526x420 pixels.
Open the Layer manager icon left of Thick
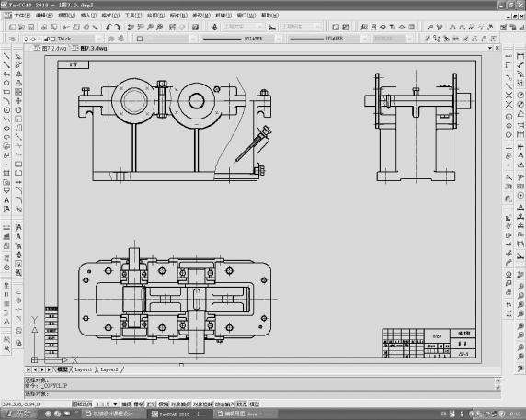click(12, 39)
